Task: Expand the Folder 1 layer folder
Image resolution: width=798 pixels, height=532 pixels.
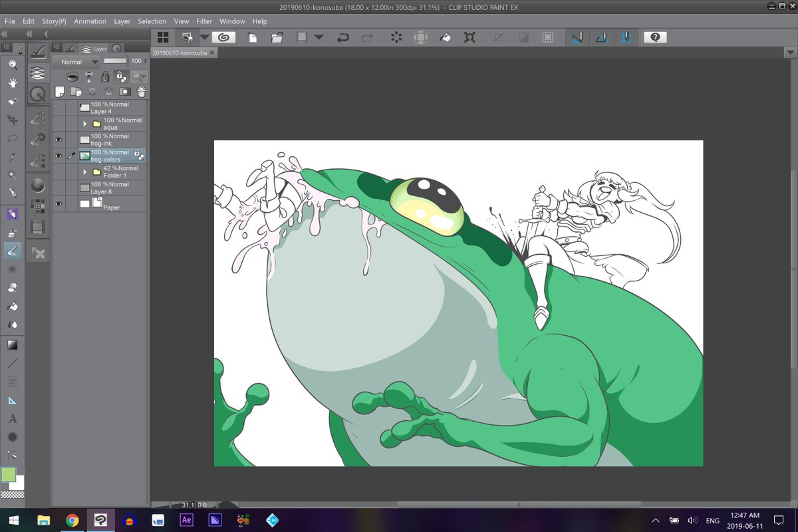Action: pyautogui.click(x=85, y=172)
